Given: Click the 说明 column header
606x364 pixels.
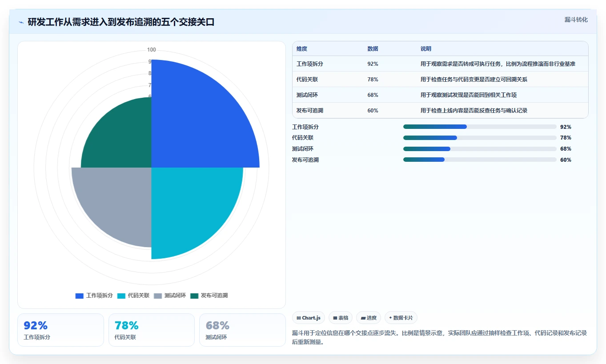Looking at the screenshot, I should click(426, 49).
